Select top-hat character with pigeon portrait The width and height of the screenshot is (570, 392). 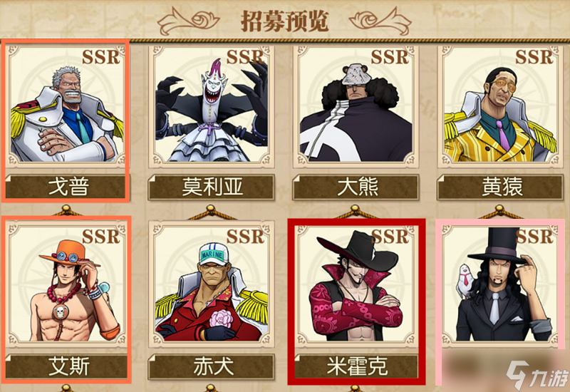click(500, 284)
